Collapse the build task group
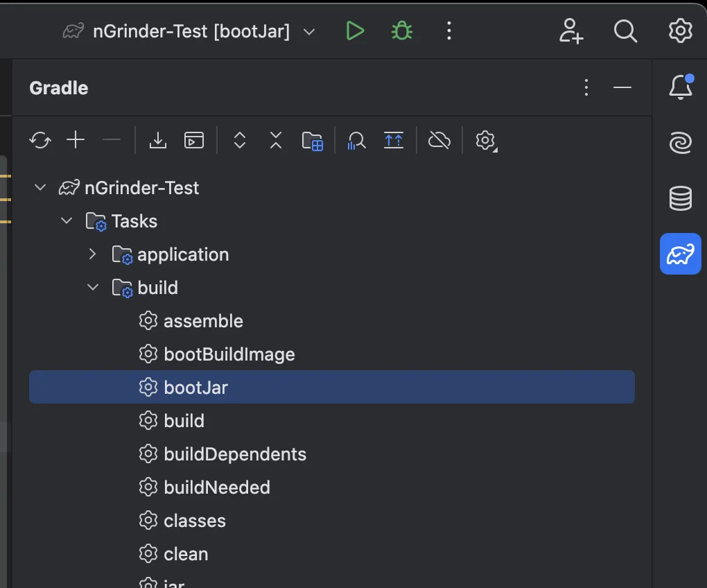 click(x=92, y=287)
